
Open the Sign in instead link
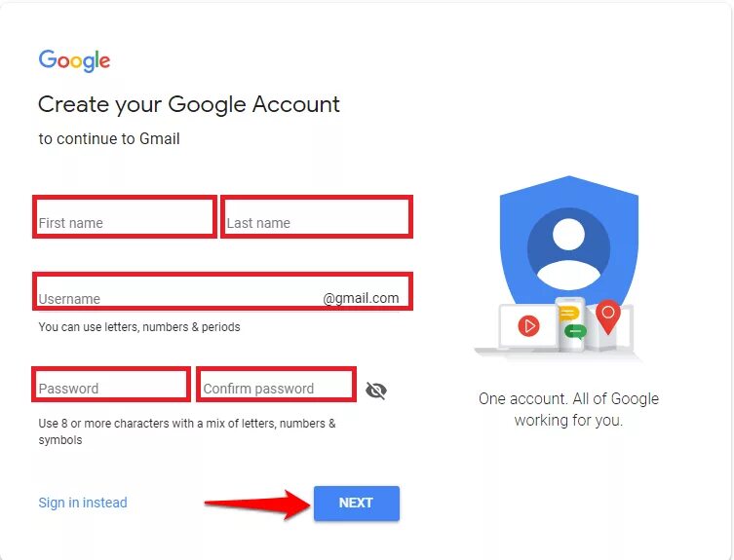(83, 503)
